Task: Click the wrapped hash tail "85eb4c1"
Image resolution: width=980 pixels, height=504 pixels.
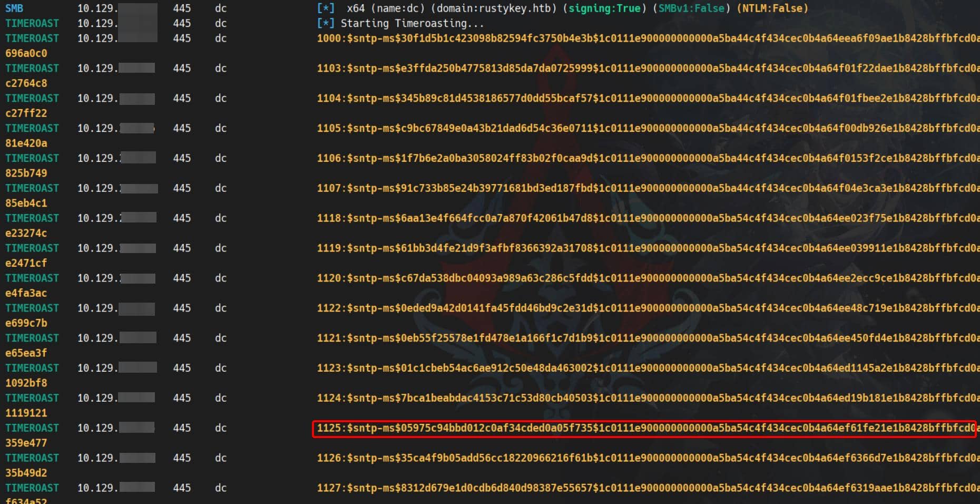Action: (x=26, y=203)
